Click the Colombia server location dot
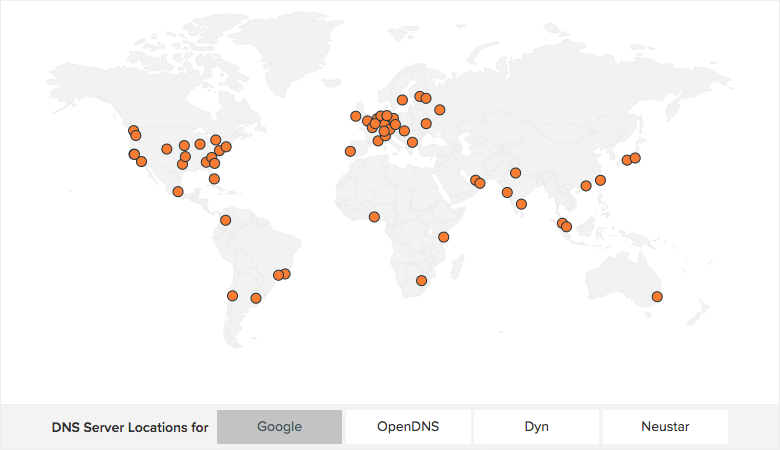Image resolution: width=780 pixels, height=450 pixels. pyautogui.click(x=225, y=220)
